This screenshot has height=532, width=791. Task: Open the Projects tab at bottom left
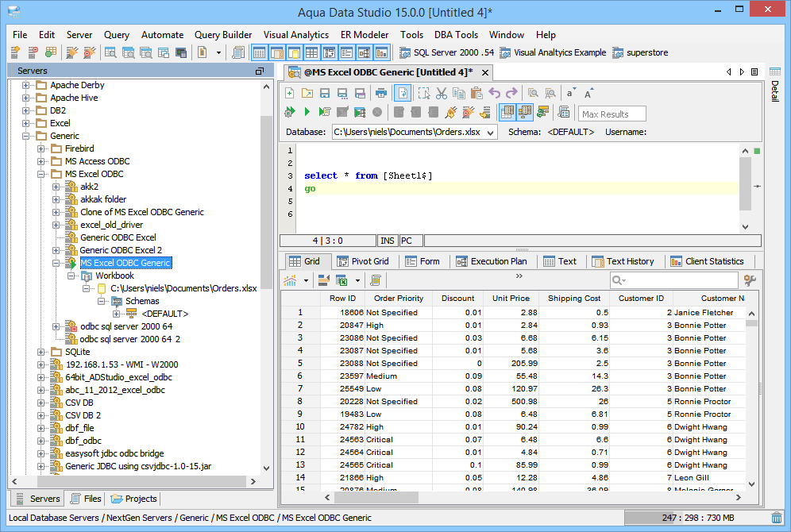point(134,499)
